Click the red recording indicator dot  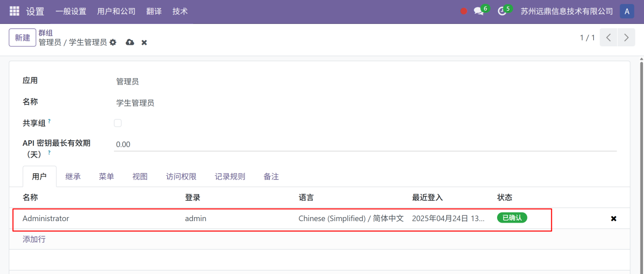pos(464,11)
